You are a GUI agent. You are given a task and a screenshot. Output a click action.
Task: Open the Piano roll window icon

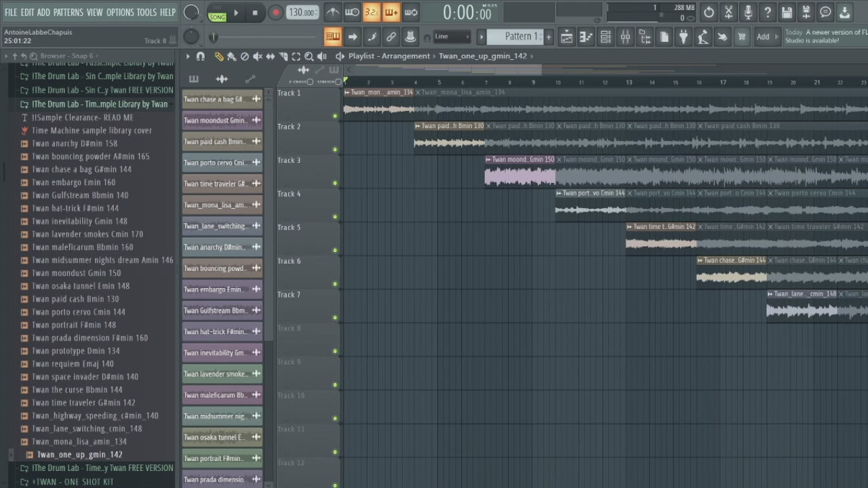pyautogui.click(x=587, y=37)
